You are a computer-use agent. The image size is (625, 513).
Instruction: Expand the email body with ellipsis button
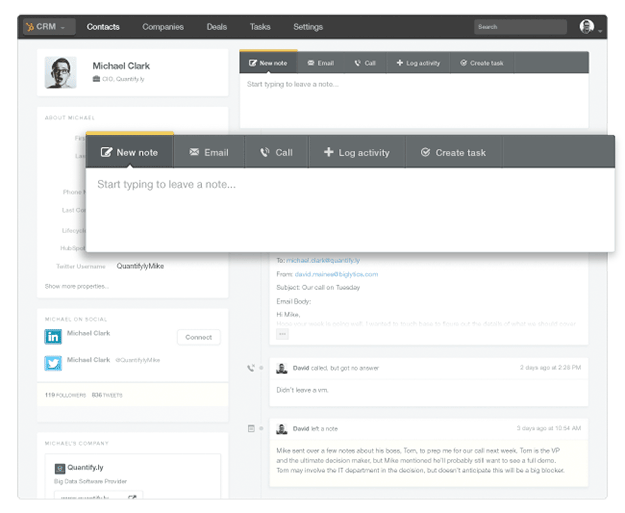coord(282,334)
